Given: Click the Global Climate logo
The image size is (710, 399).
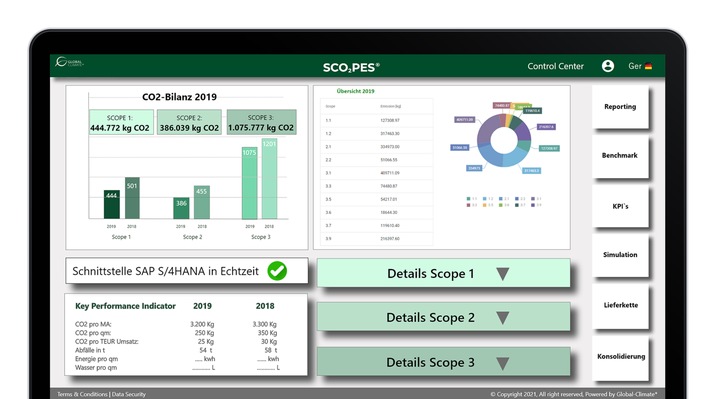Looking at the screenshot, I should 69,62.
